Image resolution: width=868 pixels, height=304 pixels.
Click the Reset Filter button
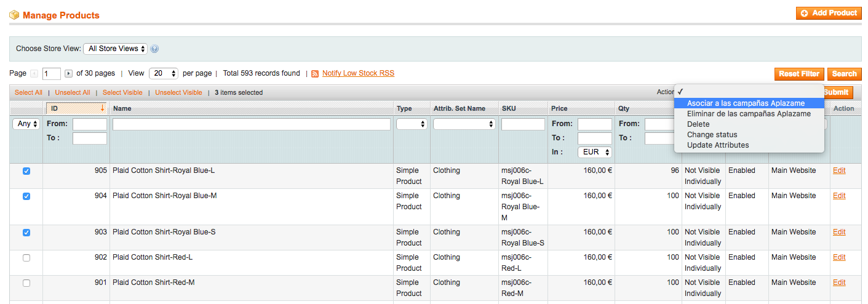click(x=799, y=74)
